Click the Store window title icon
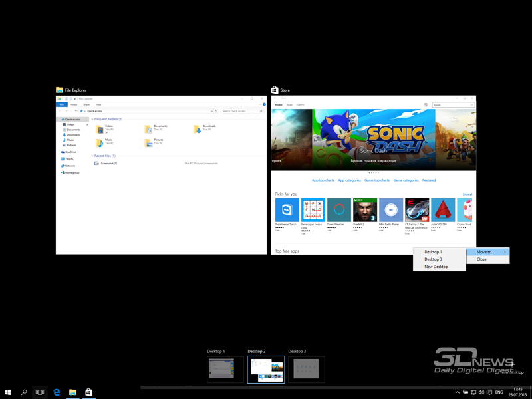This screenshot has height=399, width=532. coord(275,90)
